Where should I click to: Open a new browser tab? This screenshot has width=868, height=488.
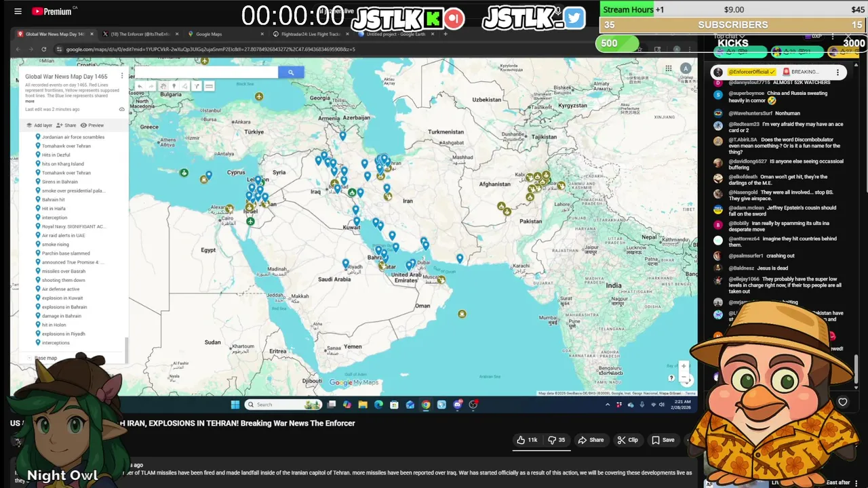tap(446, 34)
